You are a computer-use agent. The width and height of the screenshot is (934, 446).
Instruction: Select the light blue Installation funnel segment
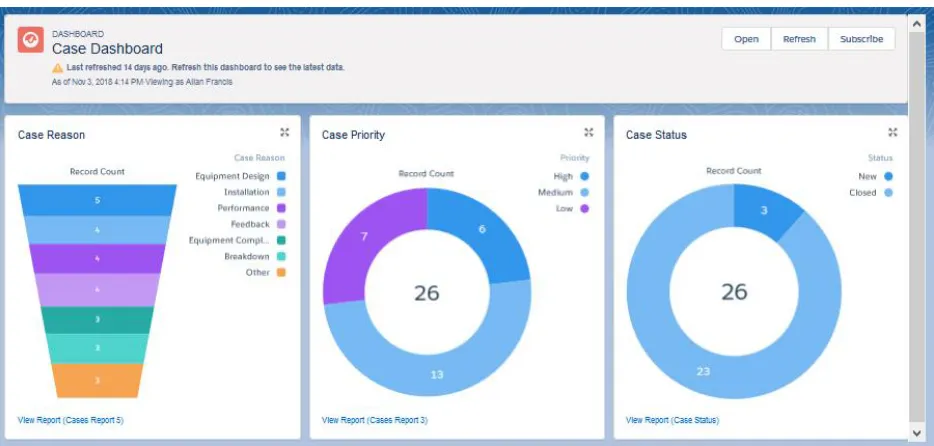click(x=97, y=230)
